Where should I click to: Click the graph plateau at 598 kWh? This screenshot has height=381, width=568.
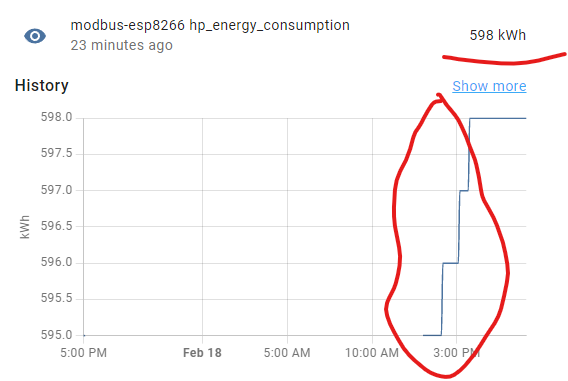pyautogui.click(x=498, y=118)
